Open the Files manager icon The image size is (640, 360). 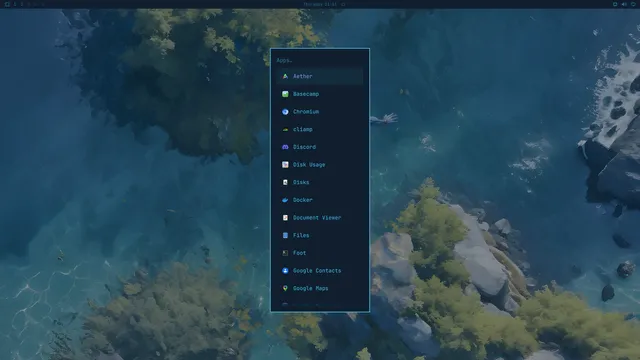click(285, 235)
